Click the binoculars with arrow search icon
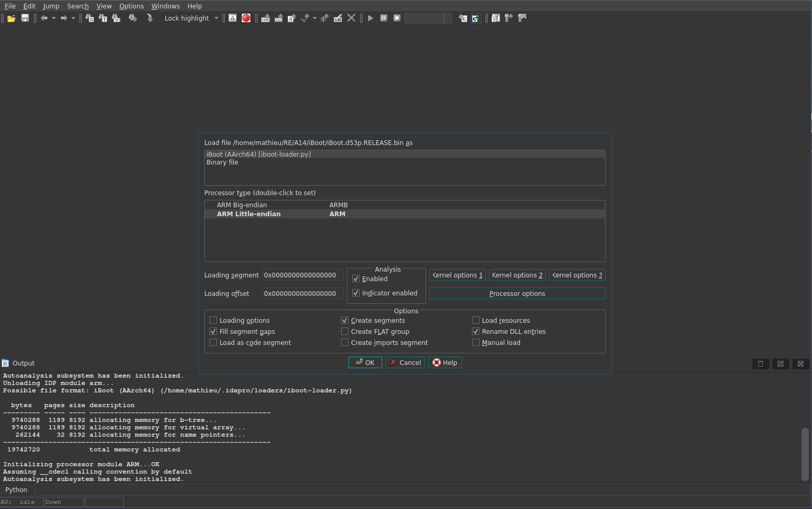The width and height of the screenshot is (812, 509). point(133,18)
